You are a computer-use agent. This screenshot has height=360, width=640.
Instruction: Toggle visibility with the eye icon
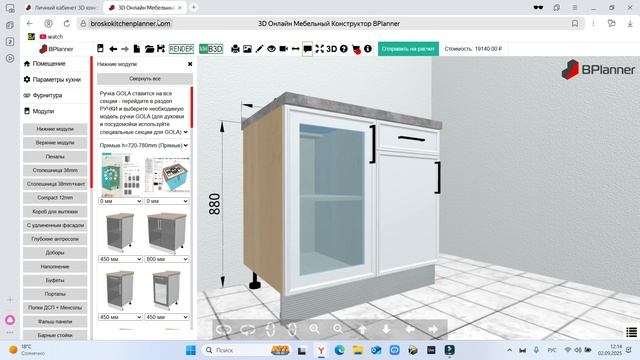click(271, 49)
